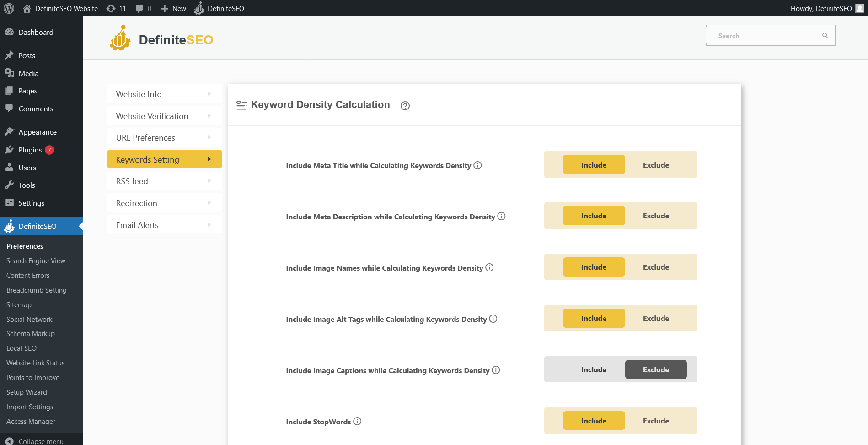Exclude StopWords from calculation
The width and height of the screenshot is (868, 445).
point(656,421)
